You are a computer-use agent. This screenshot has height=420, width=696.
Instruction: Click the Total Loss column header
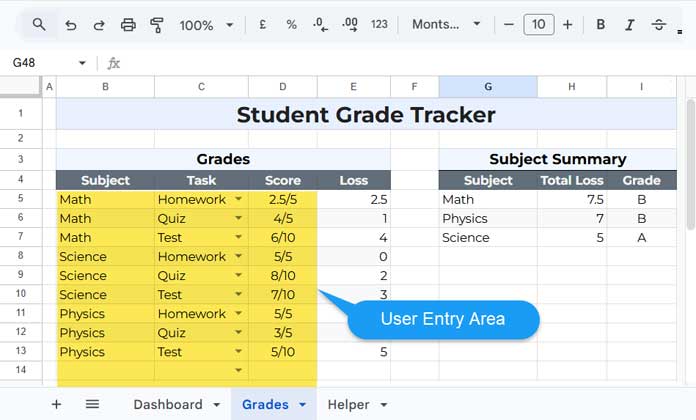click(572, 180)
